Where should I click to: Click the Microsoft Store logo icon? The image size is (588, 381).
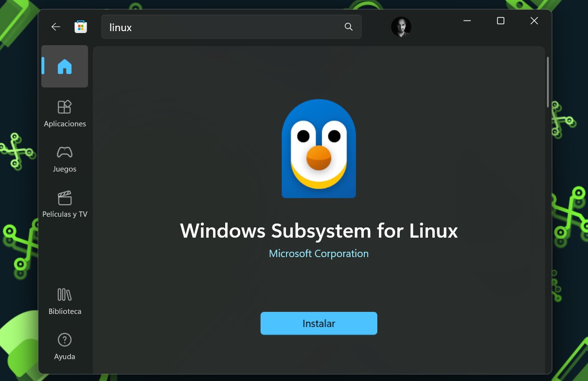(x=81, y=27)
